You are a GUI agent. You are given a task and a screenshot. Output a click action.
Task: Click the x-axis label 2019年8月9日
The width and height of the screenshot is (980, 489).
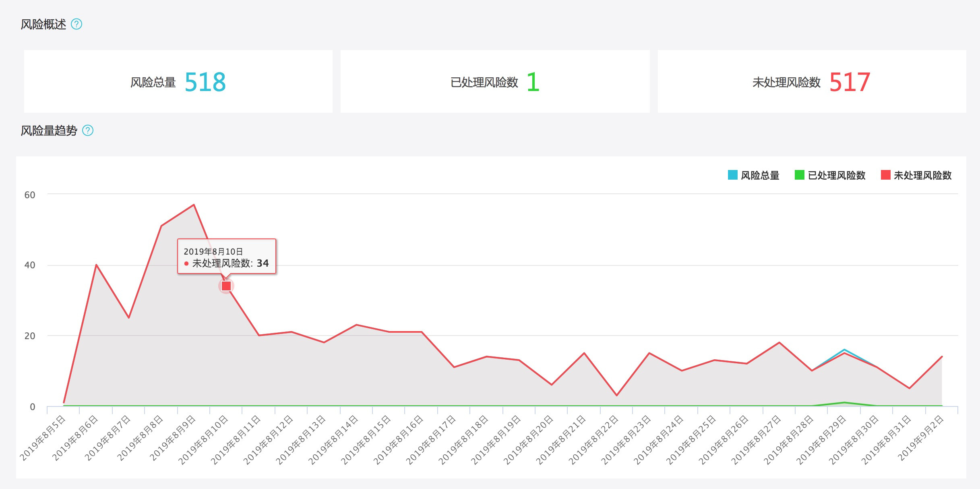[x=173, y=438]
